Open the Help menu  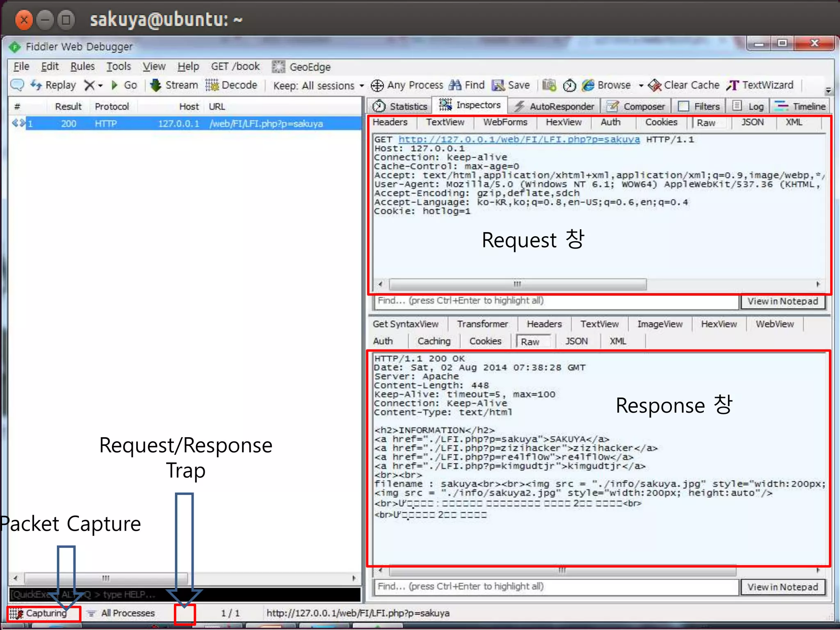pos(188,66)
